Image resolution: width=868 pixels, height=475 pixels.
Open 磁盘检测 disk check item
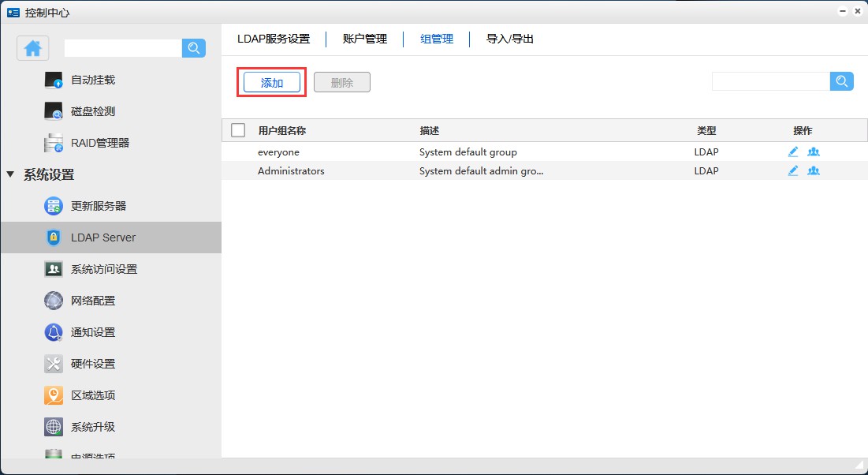point(92,111)
